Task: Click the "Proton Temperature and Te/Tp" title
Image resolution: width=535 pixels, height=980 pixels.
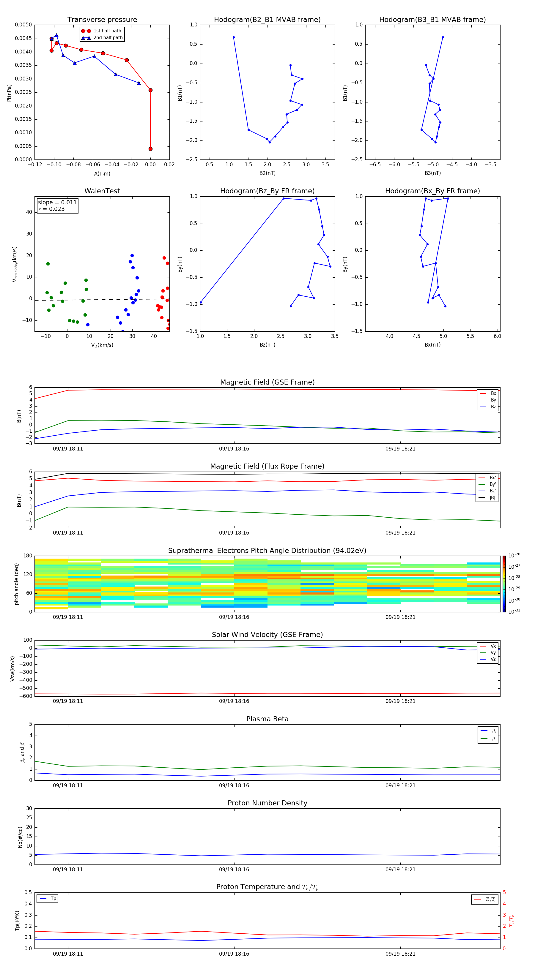Action: (267, 887)
